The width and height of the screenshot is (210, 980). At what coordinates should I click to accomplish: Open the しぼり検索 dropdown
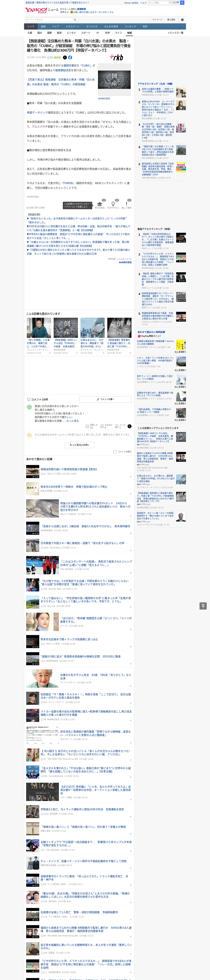point(175,3)
